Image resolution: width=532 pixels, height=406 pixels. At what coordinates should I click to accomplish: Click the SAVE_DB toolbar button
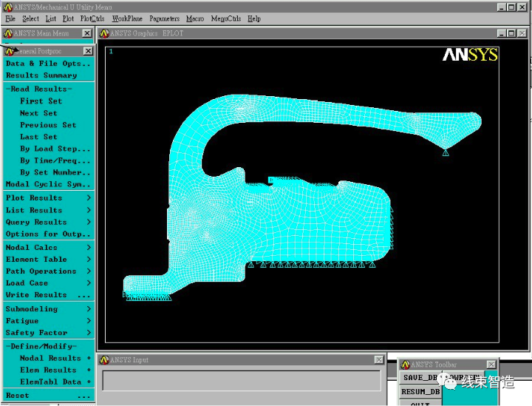pos(420,378)
